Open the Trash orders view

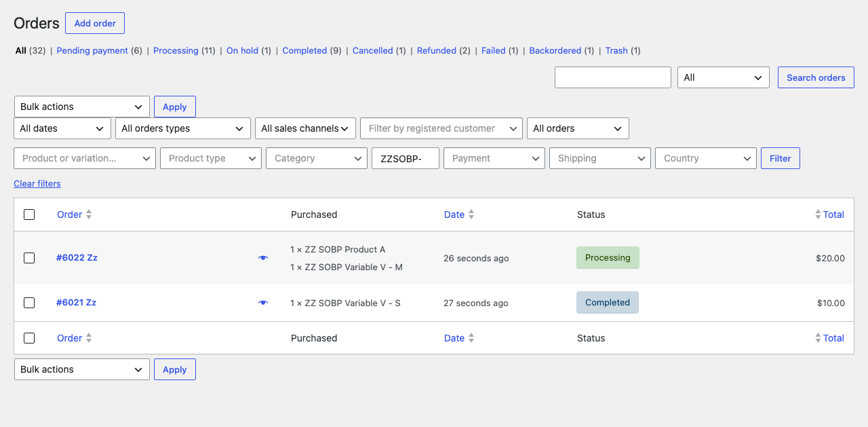pos(616,51)
